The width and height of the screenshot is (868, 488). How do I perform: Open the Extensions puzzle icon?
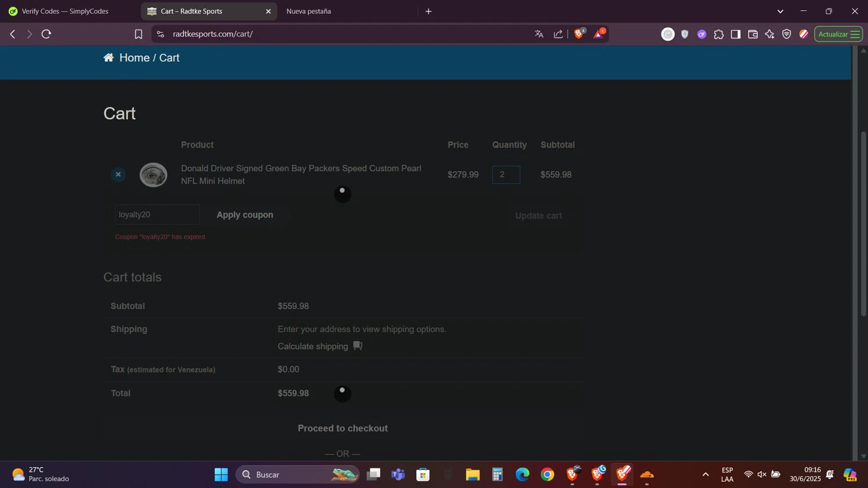pyautogui.click(x=719, y=34)
